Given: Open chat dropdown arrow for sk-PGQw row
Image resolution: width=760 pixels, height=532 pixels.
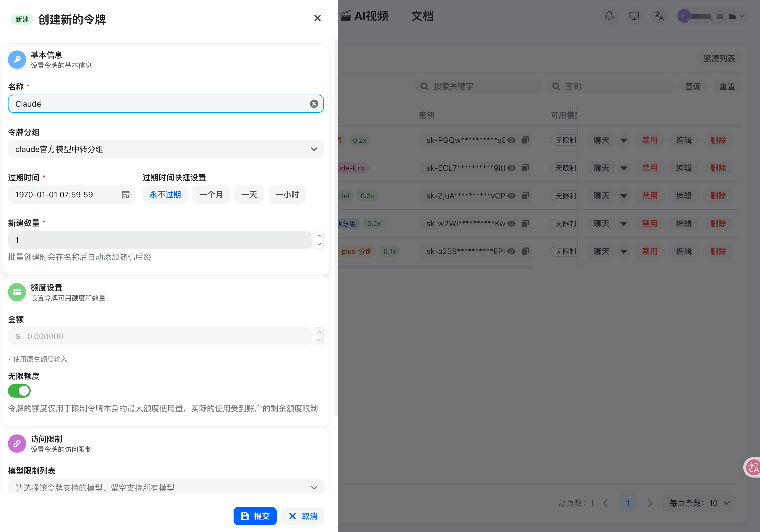Looking at the screenshot, I should [623, 140].
